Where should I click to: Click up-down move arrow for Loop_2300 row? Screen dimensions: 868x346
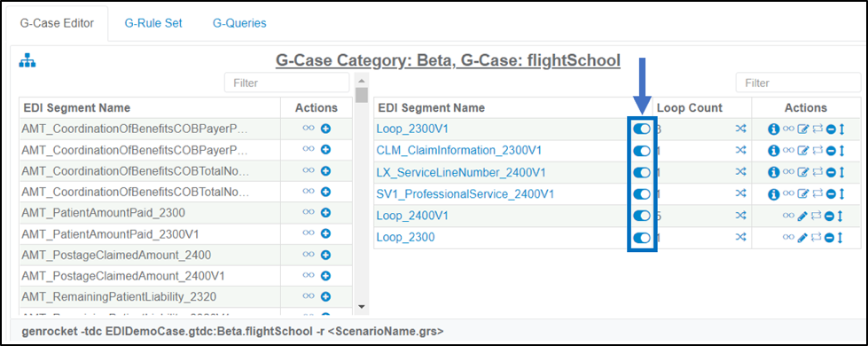pos(841,238)
